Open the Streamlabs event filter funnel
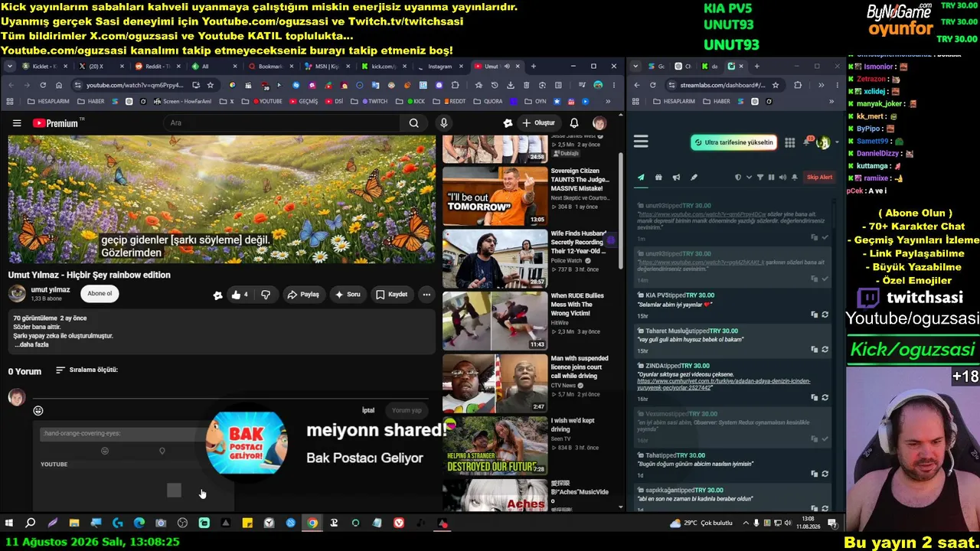980x551 pixels. 760,178
